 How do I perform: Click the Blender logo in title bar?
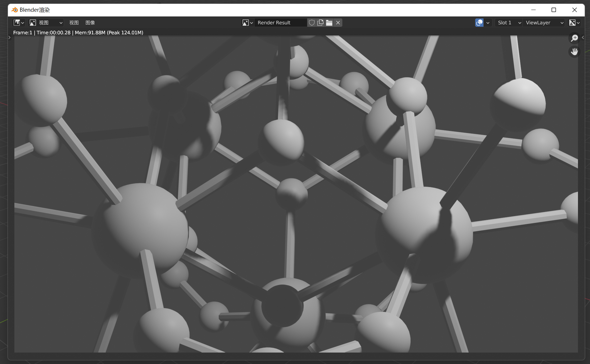[x=15, y=10]
